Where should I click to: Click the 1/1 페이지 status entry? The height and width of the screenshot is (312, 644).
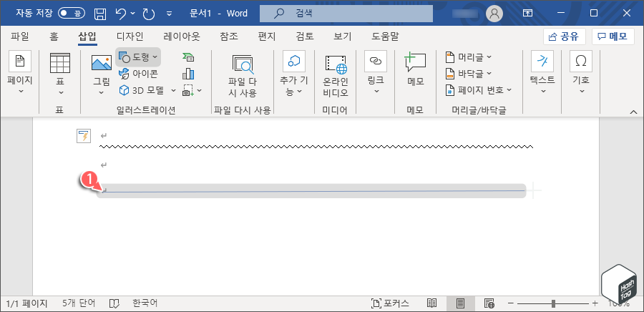27,304
